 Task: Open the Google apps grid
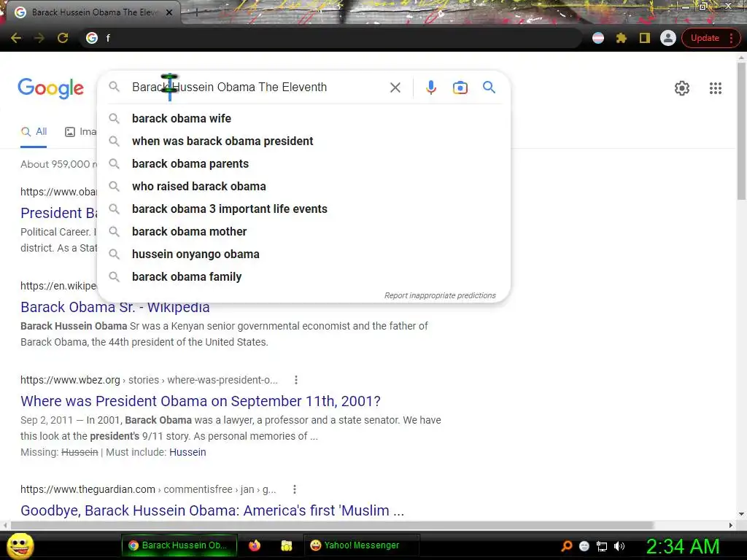(716, 88)
